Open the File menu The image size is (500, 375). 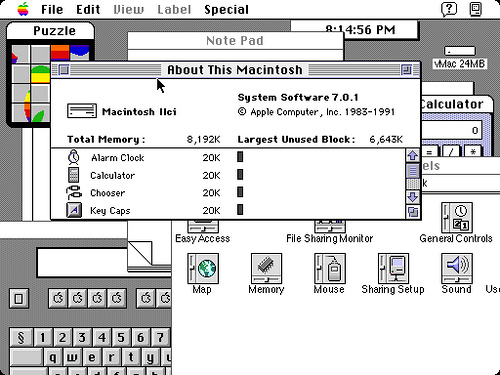click(x=52, y=9)
